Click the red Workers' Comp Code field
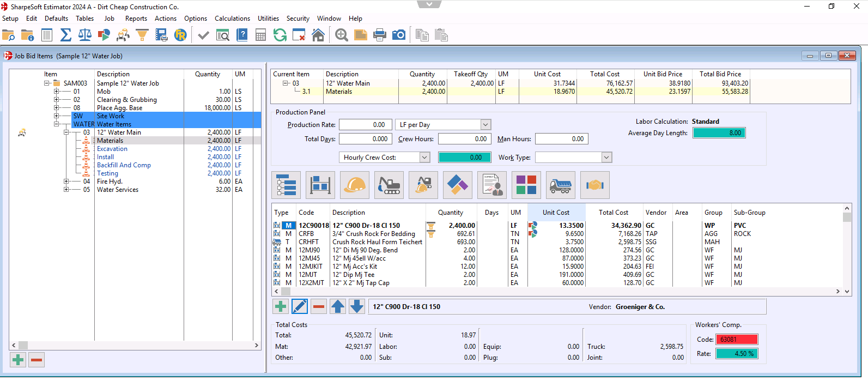The image size is (868, 381). [736, 340]
